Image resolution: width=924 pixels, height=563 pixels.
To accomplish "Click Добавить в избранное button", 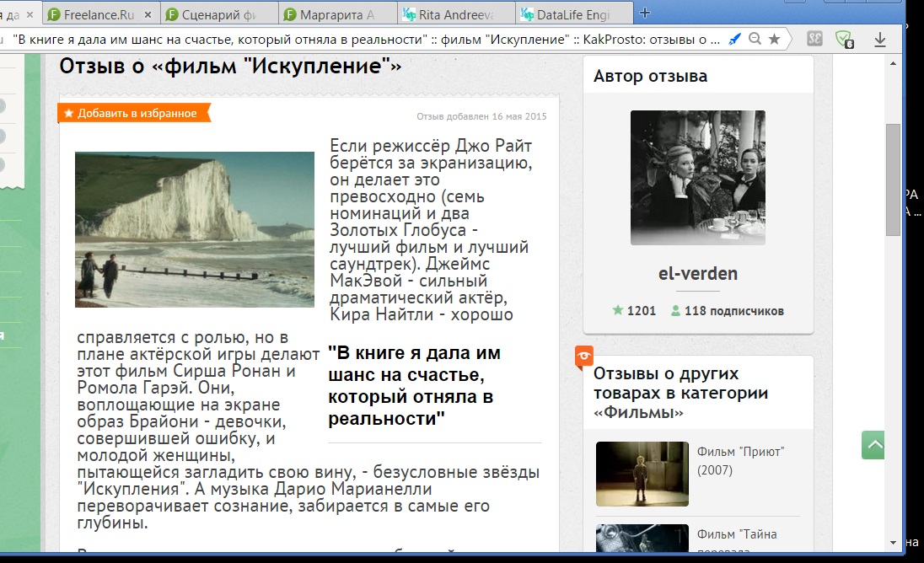I will tap(134, 113).
